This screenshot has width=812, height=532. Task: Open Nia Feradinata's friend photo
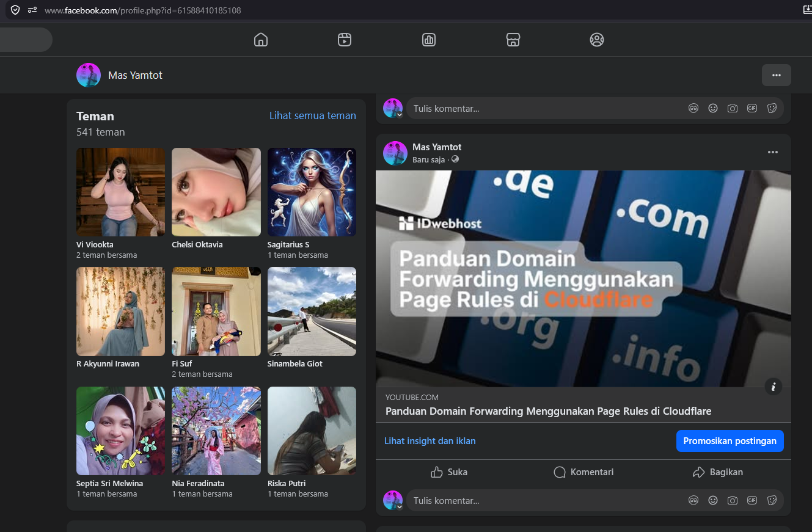[216, 431]
